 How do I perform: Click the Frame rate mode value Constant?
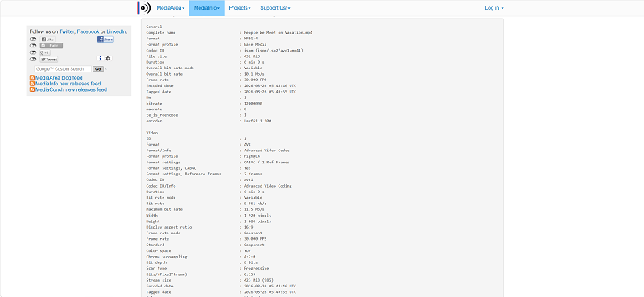253,233
